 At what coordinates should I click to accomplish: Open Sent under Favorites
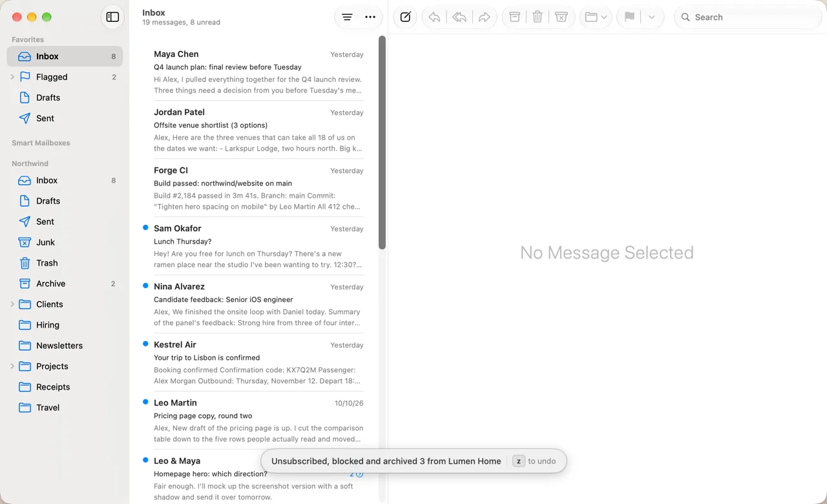click(65, 118)
